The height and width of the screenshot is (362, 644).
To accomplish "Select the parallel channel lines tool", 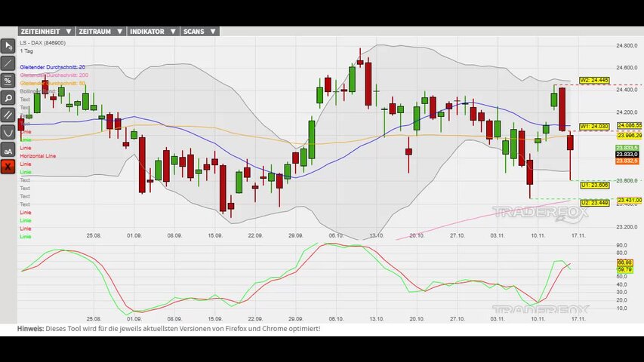I will click(x=8, y=115).
